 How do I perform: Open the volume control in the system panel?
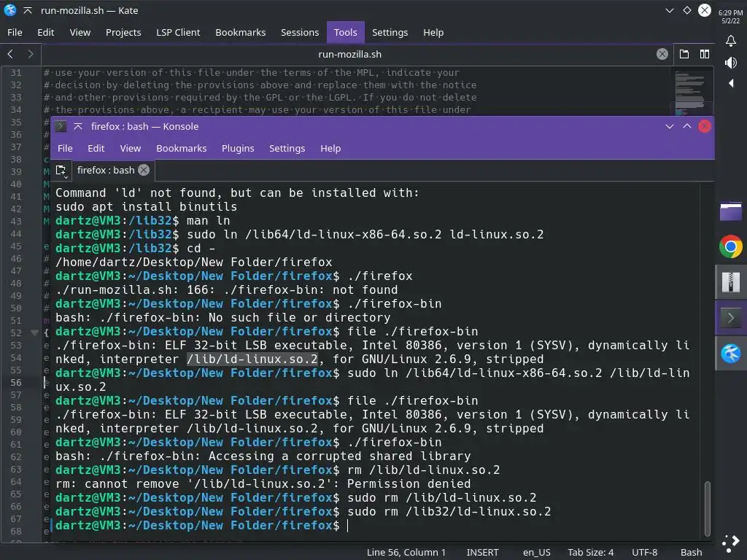tap(731, 63)
